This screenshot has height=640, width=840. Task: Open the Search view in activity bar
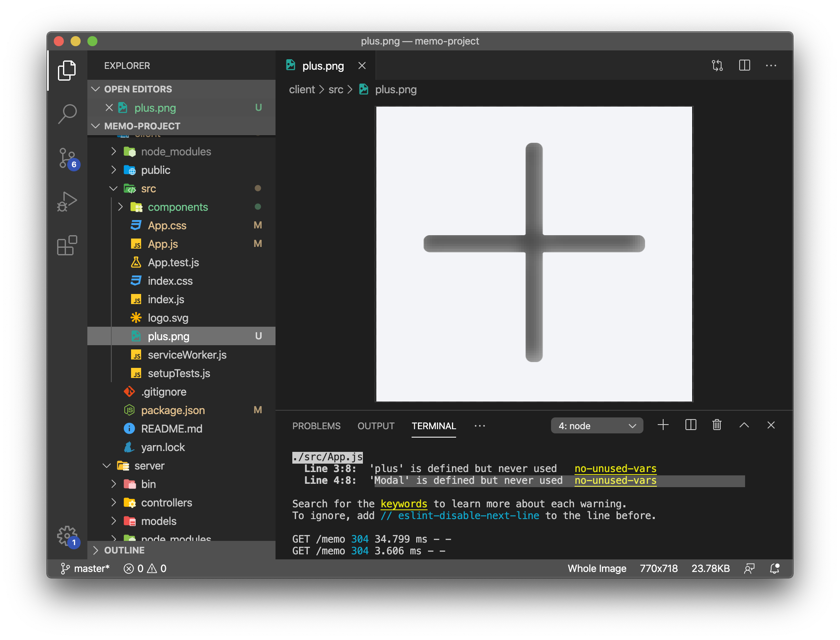coord(67,114)
